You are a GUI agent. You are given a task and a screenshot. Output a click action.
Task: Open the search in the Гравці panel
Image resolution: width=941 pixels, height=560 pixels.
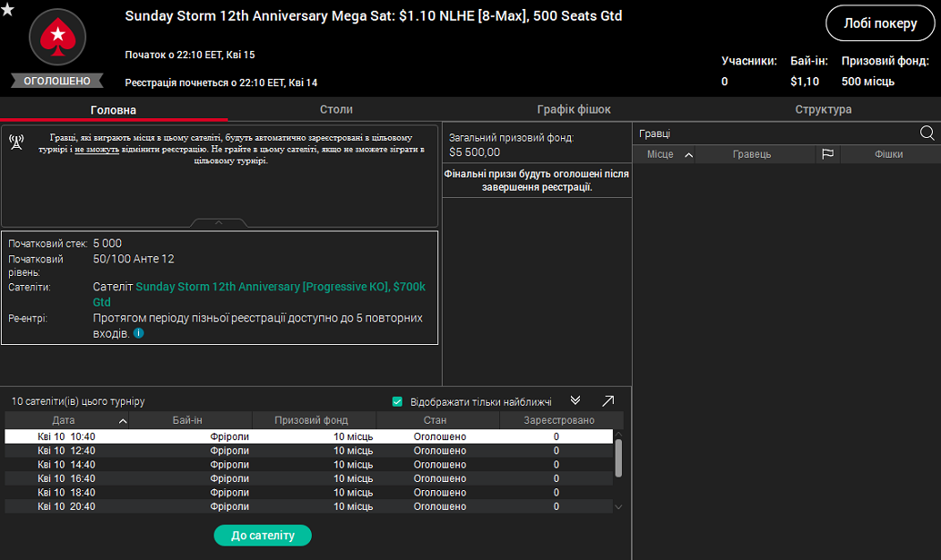coord(928,133)
